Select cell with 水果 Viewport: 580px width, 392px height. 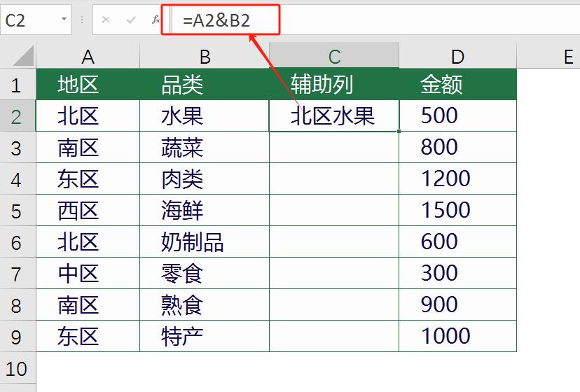tap(205, 115)
